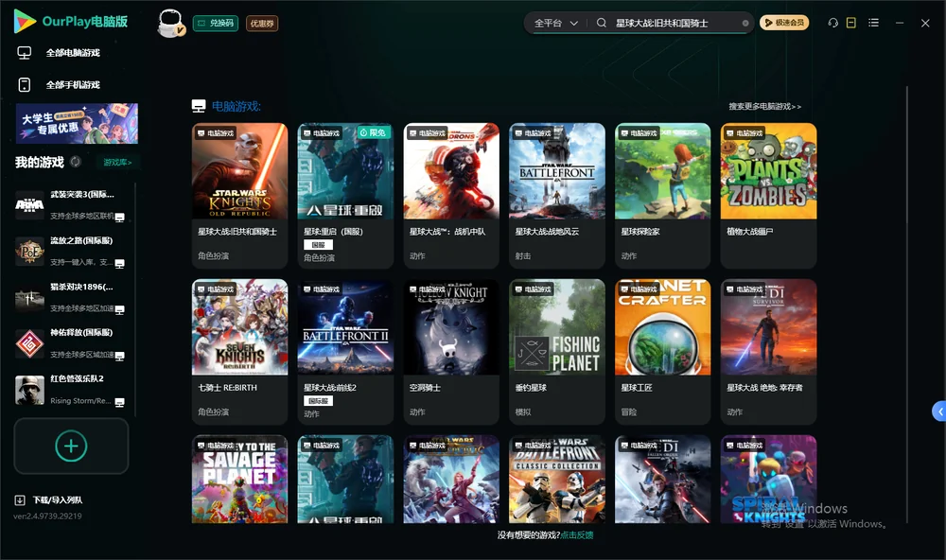The height and width of the screenshot is (560, 946).
Task: Open 星球大战 绝地:幸存者 card
Action: click(768, 351)
